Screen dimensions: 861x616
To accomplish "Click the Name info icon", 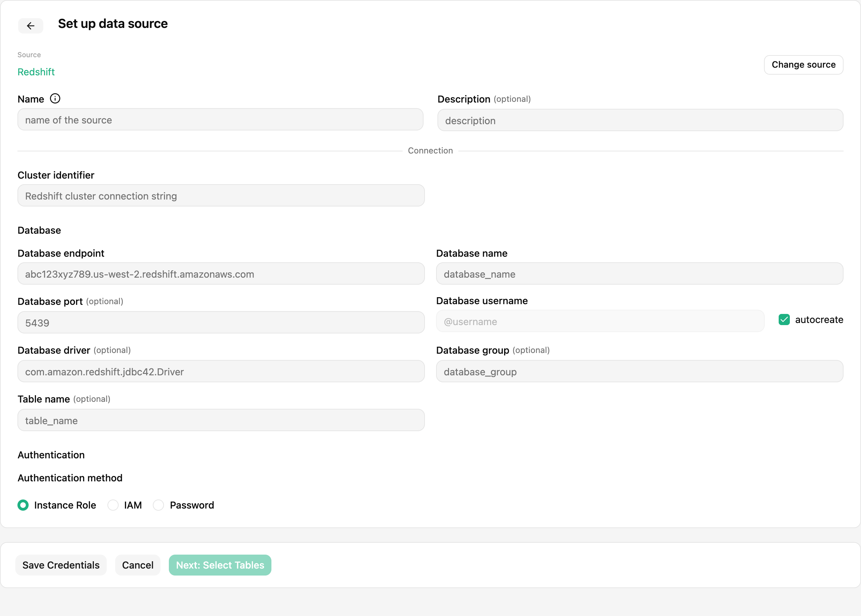I will click(55, 99).
